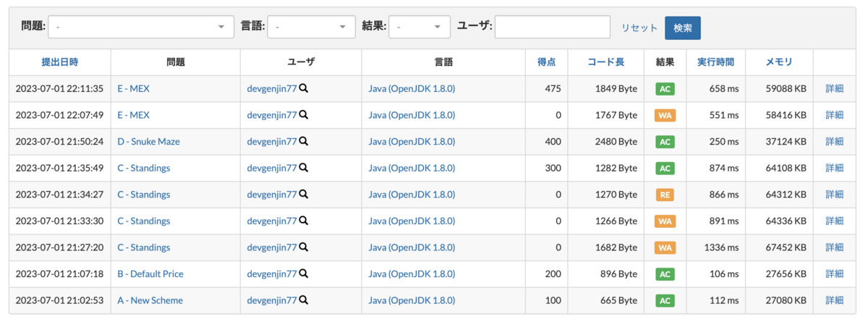Click WA badge in 21:27:20 row
The width and height of the screenshot is (868, 327).
point(665,247)
